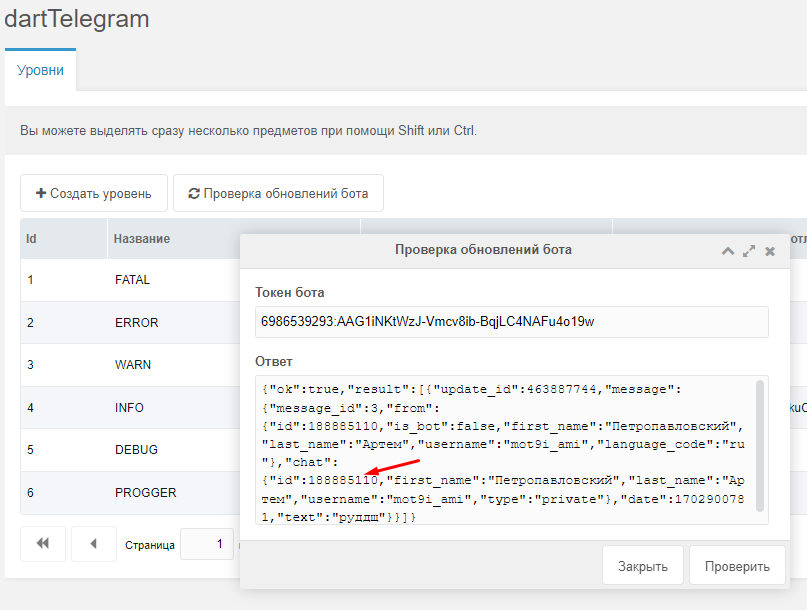The height and width of the screenshot is (610, 807).
Task: Click the Проверка обновлений бота toolbar button
Action: point(278,193)
